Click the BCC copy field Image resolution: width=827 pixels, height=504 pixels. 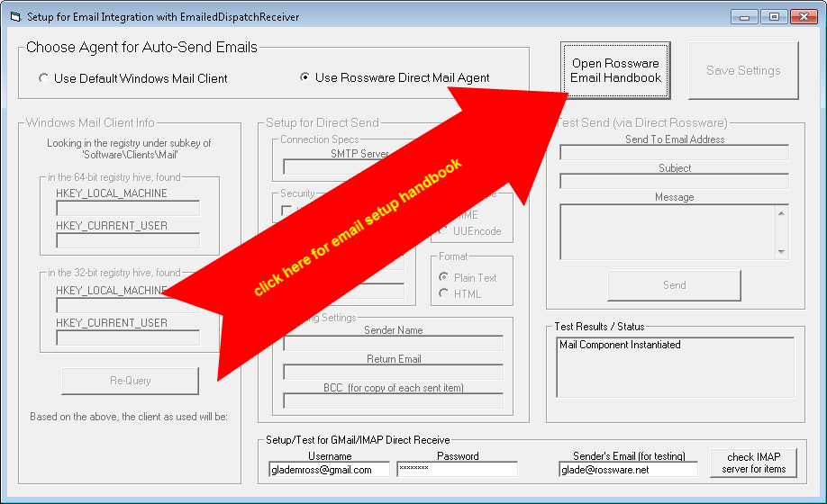point(393,401)
